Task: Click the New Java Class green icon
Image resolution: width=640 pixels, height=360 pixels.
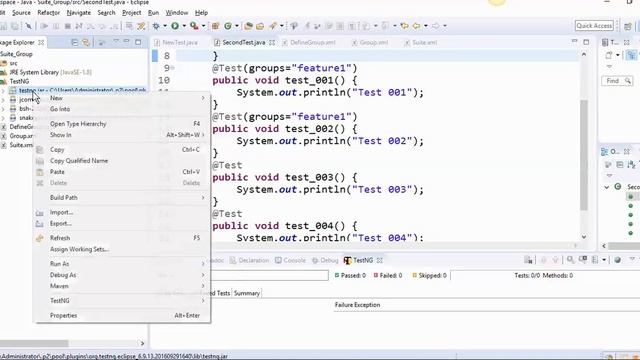Action: pos(228,26)
